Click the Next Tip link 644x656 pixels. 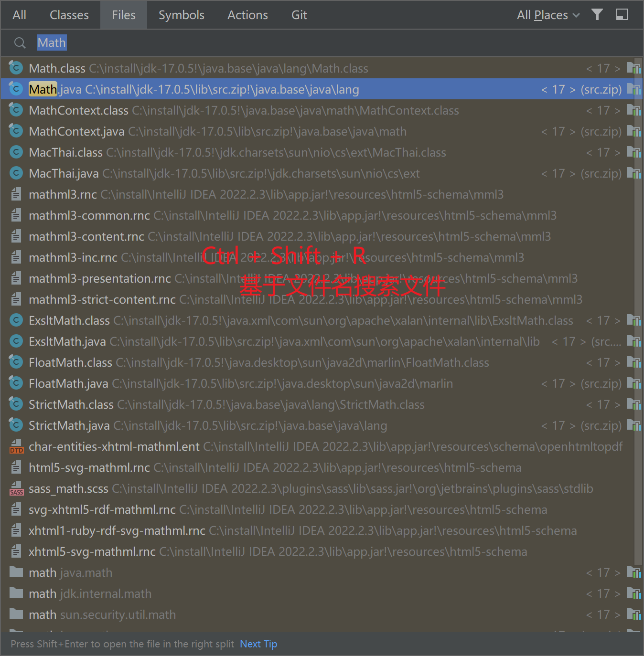pos(258,644)
